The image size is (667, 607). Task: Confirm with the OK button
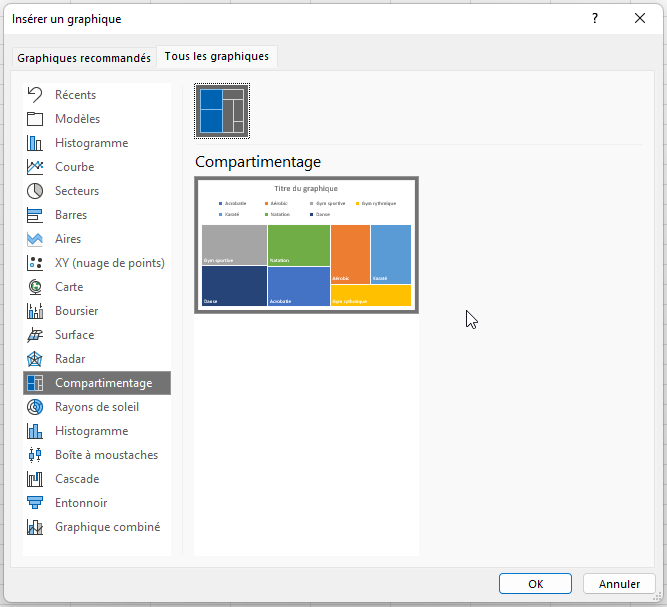(x=535, y=584)
